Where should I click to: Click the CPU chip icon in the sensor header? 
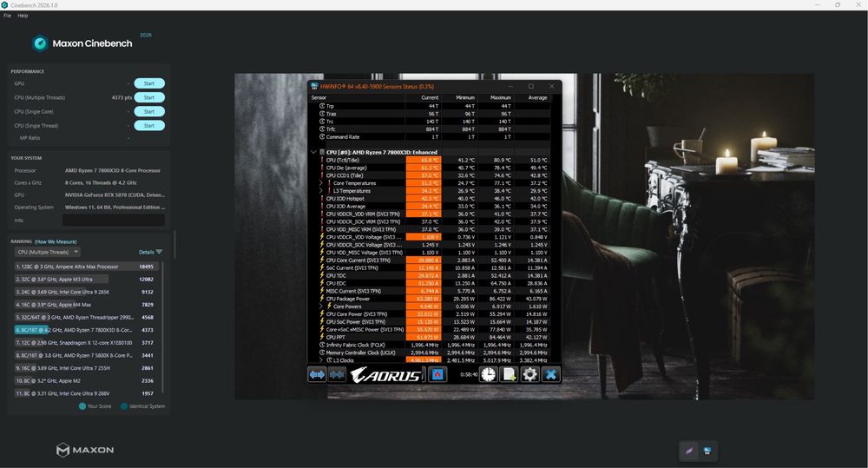(322, 152)
